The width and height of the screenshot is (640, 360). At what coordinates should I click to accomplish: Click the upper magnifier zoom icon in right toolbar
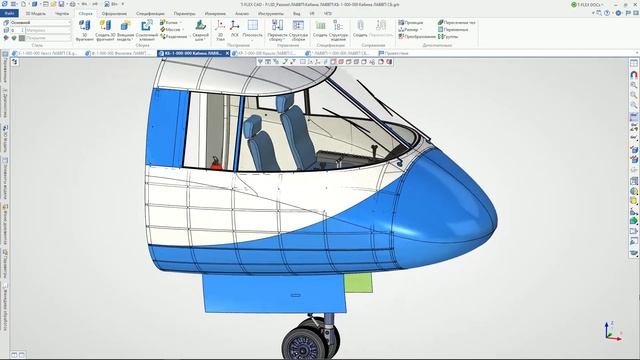click(633, 85)
